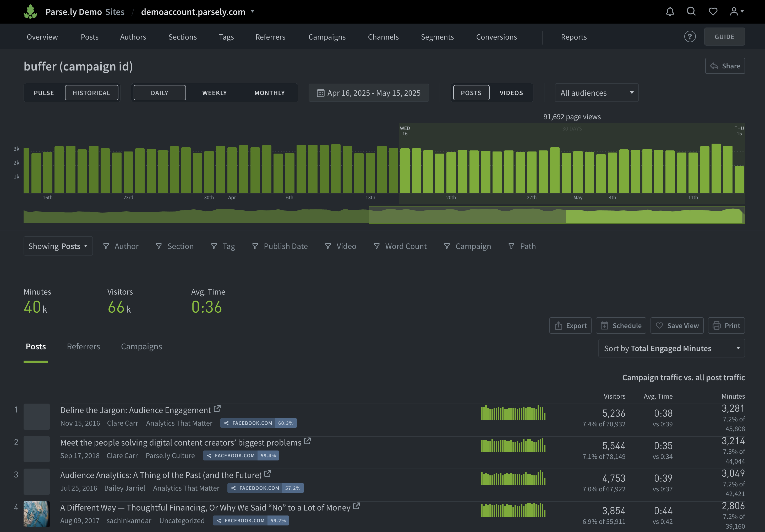Switch to the Referrers tab below metrics

[83, 346]
